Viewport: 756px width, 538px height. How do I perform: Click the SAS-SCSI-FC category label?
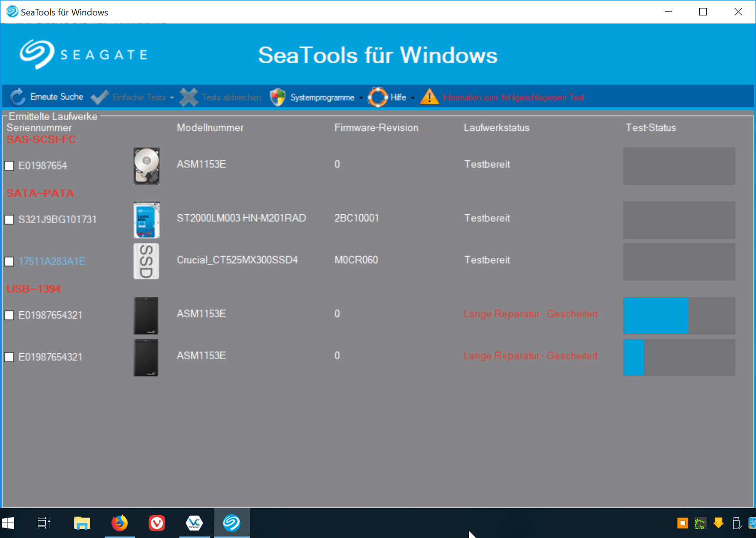tap(41, 139)
